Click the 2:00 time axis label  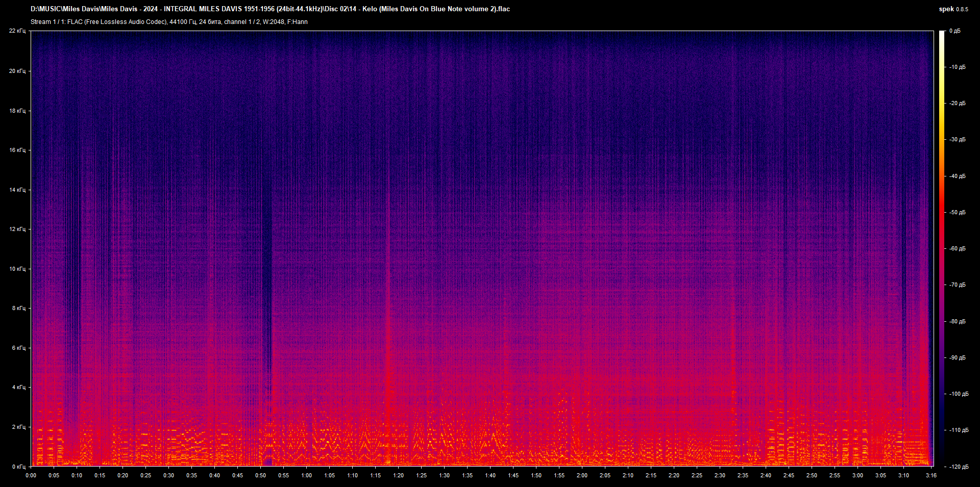(582, 475)
